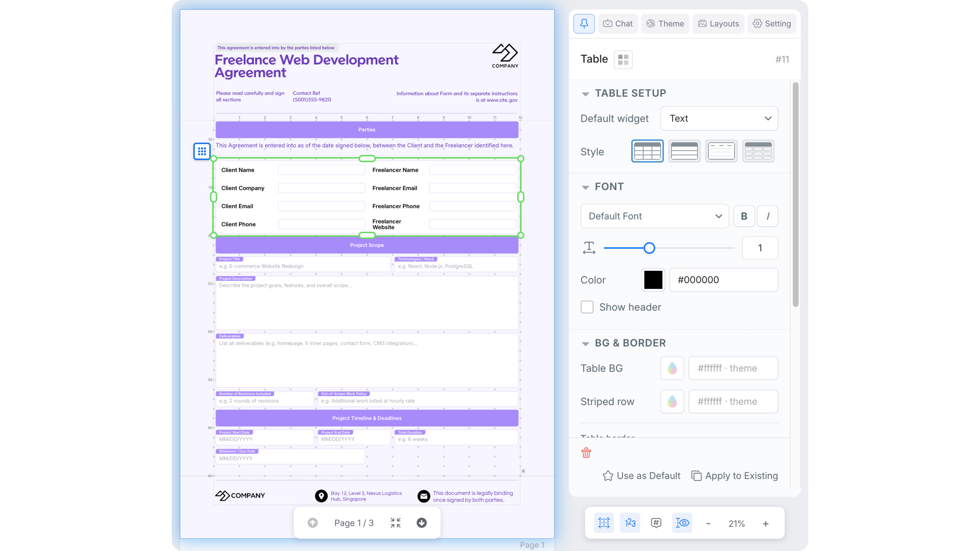Toggle the hash comment ID icon
The width and height of the screenshot is (980, 551).
pyautogui.click(x=656, y=523)
